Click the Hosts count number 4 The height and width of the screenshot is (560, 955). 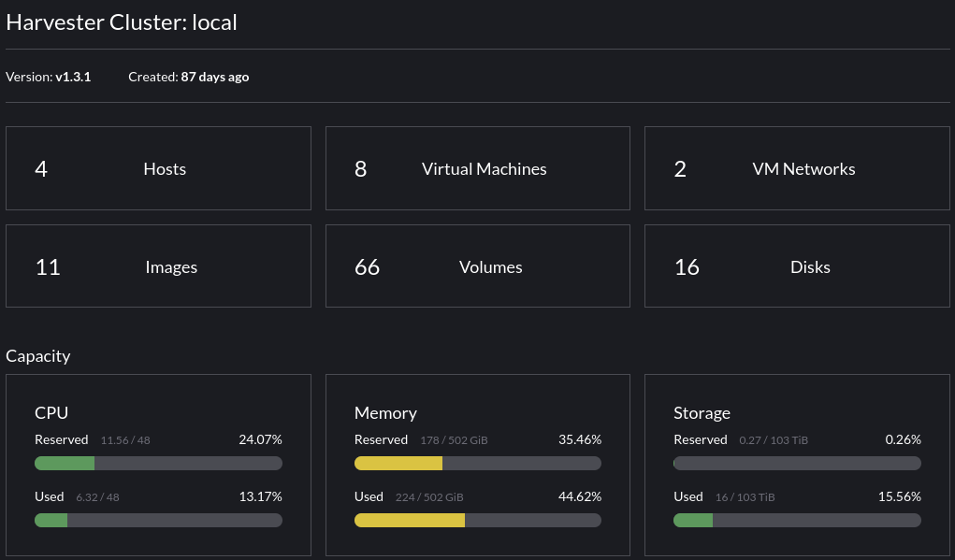tap(41, 168)
